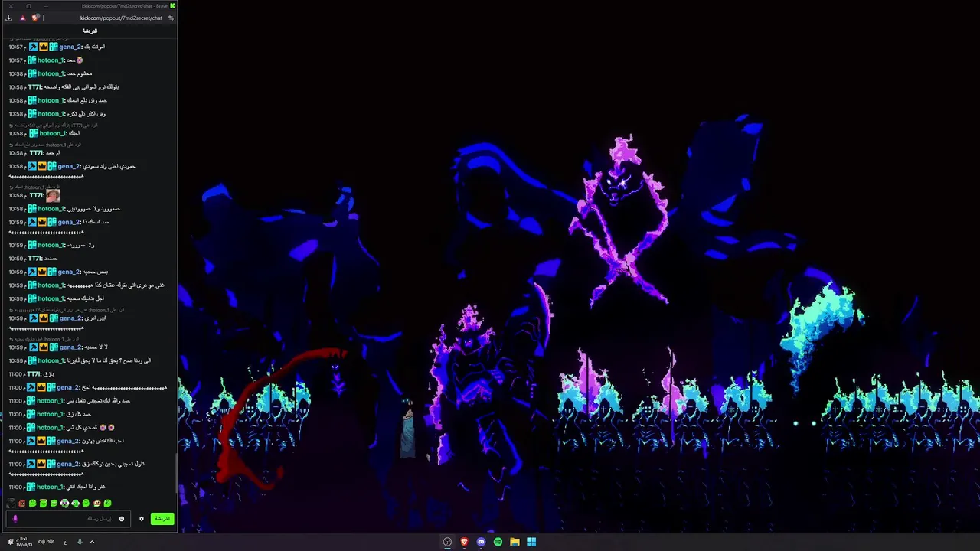Click username hotoon_1 in last chat message
This screenshot has width=980, height=551.
pyautogui.click(x=51, y=487)
